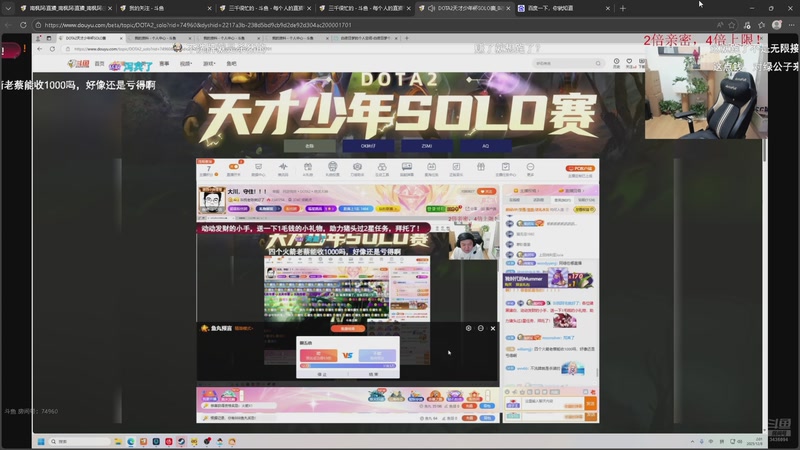Click the Douyu logo in the site header
The image size is (800, 450).
tap(78, 63)
